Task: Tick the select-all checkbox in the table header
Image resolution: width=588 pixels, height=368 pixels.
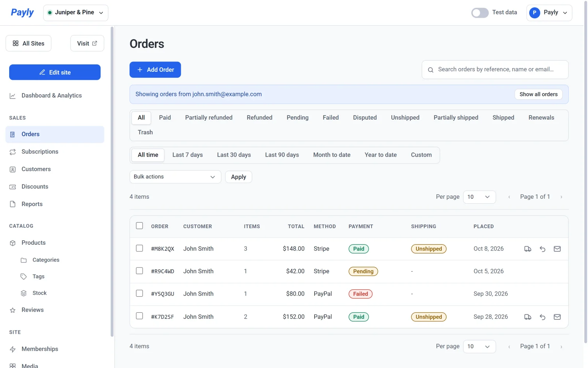Action: click(139, 226)
